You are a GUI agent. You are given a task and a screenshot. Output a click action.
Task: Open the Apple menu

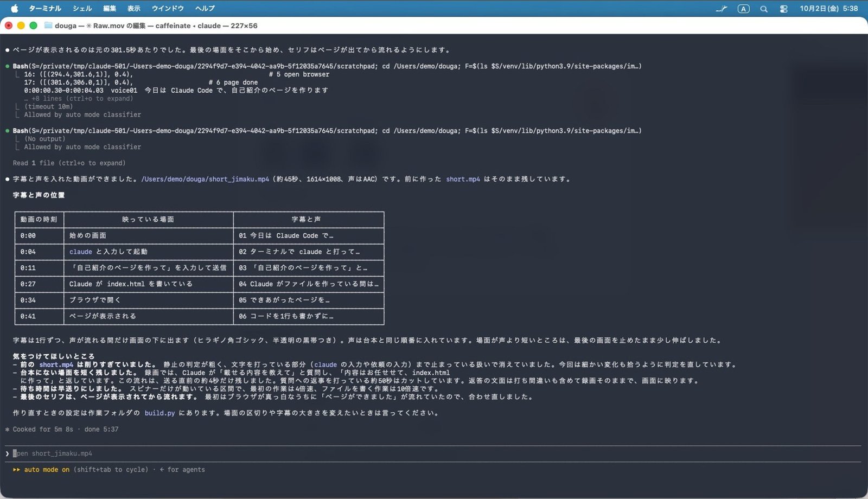[x=15, y=9]
